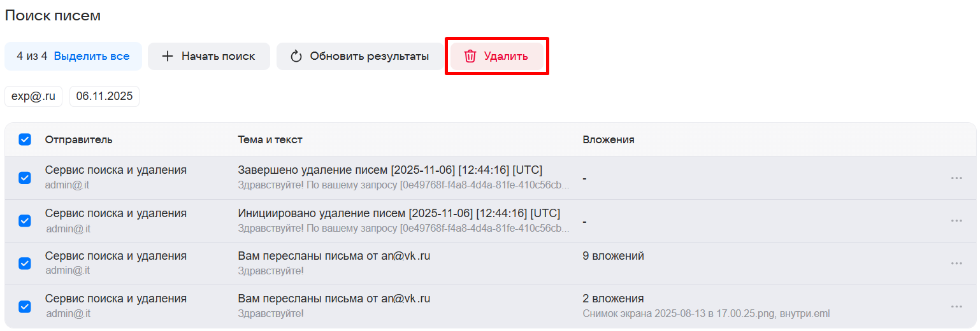The height and width of the screenshot is (331, 980).
Task: Open three-dot menu for row with 9 вложений
Action: [x=956, y=264]
